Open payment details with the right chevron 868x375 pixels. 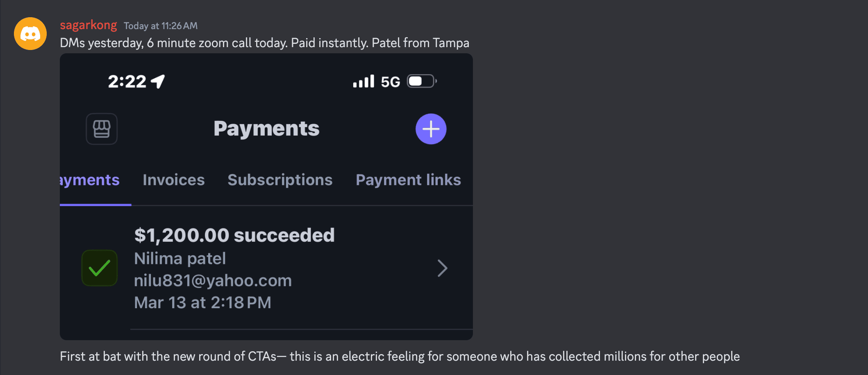(442, 268)
